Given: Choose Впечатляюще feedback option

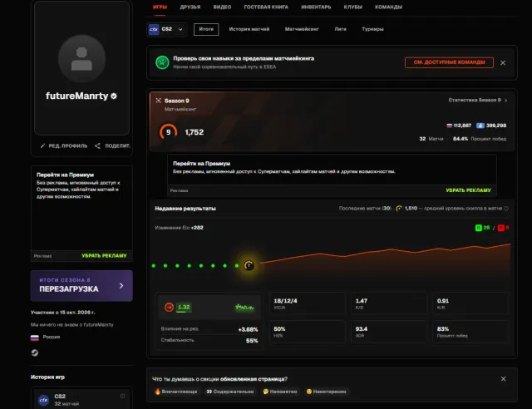Looking at the screenshot, I should (175, 392).
